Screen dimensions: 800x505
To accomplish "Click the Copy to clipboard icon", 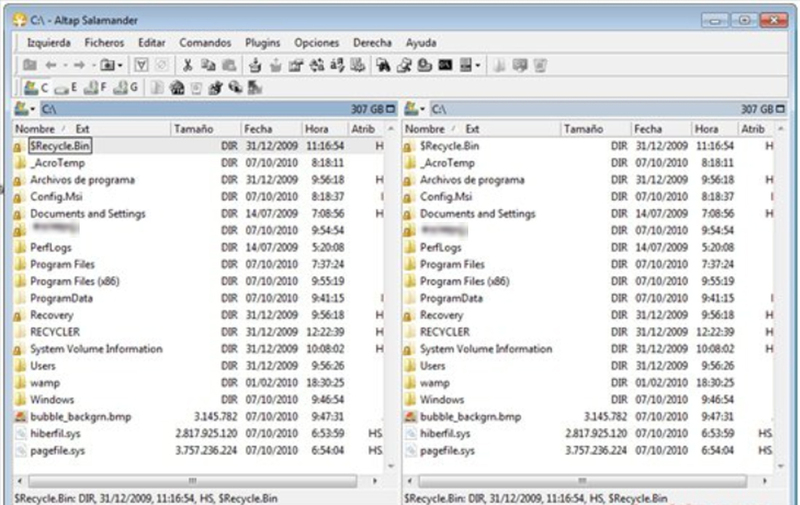I will pyautogui.click(x=208, y=65).
